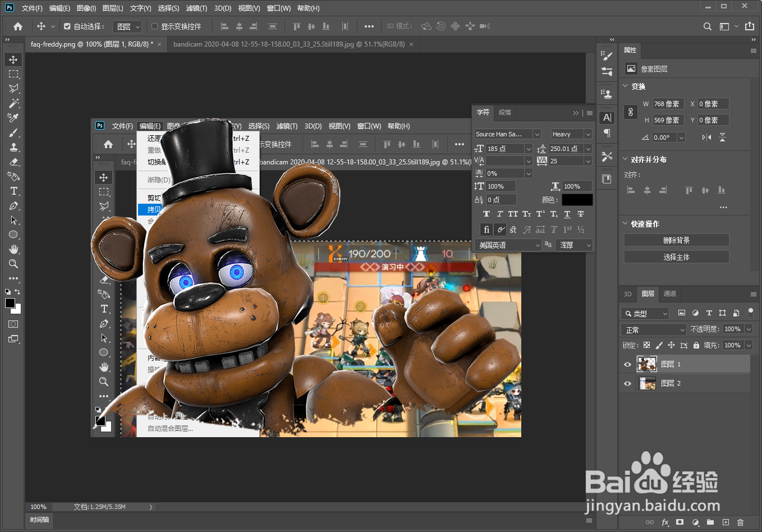762x532 pixels.
Task: Select the Rectangular Marquee tool
Action: tap(13, 74)
